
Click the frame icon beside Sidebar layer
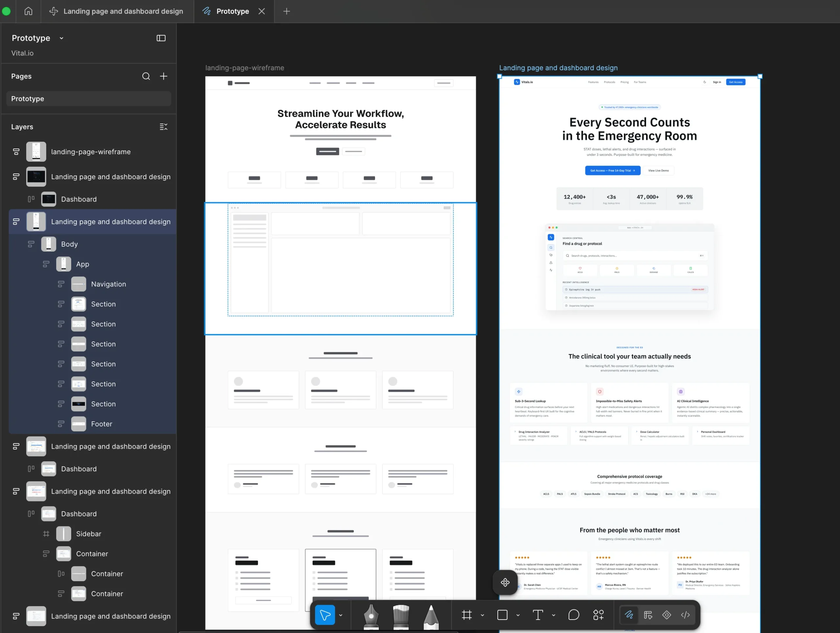pyautogui.click(x=46, y=534)
